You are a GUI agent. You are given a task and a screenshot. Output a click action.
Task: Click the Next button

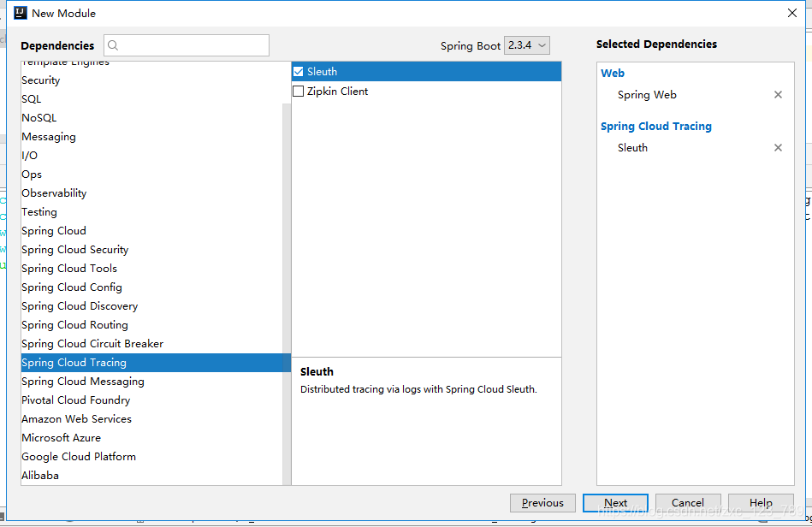click(x=615, y=503)
